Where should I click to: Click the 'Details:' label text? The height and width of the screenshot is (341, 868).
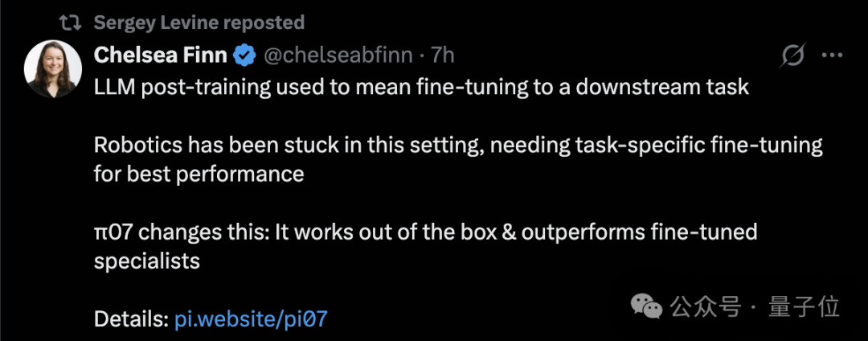pos(131,319)
